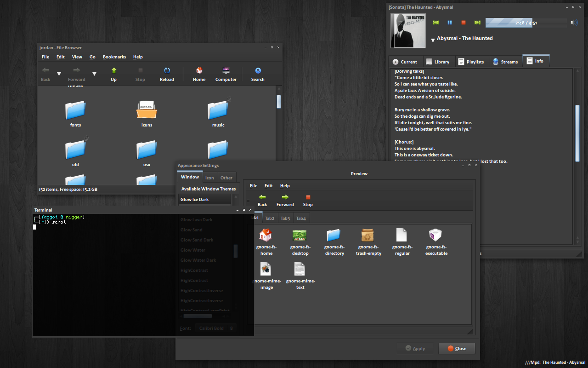Click Forward in the Preview toolbar
The width and height of the screenshot is (588, 368).
coord(285,201)
